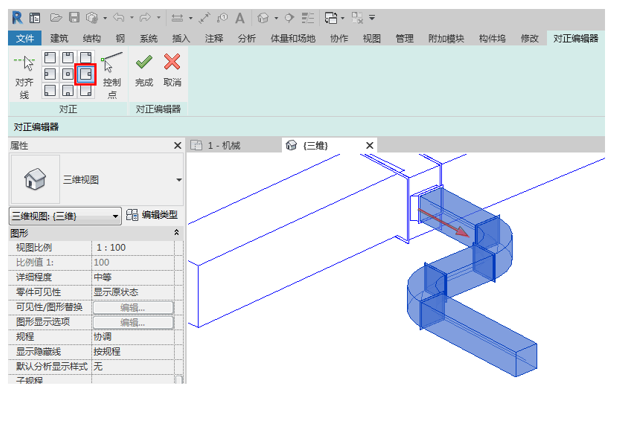Select middle-left justification icon

click(50, 74)
